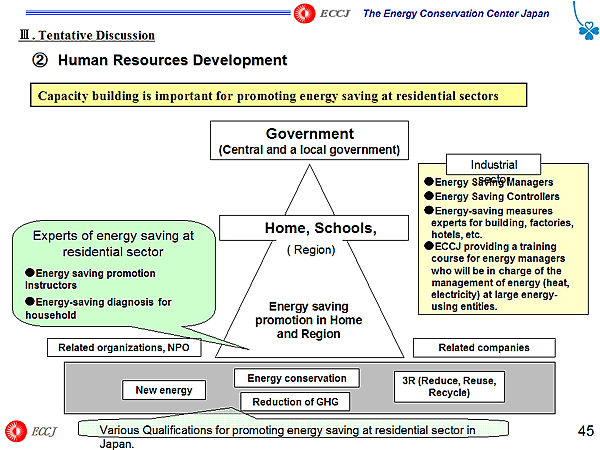Click the 'Human Resources Development' title
The height and width of the screenshot is (450, 600).
172,60
